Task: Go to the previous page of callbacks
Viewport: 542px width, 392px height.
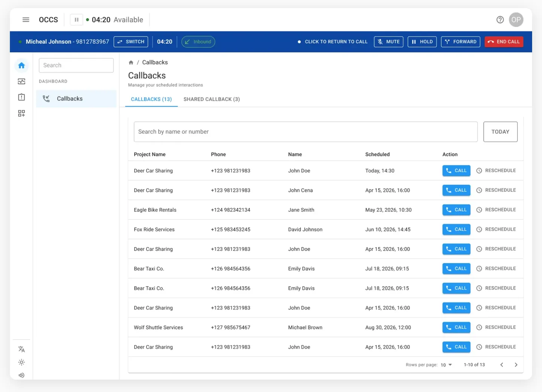Action: (x=502, y=365)
